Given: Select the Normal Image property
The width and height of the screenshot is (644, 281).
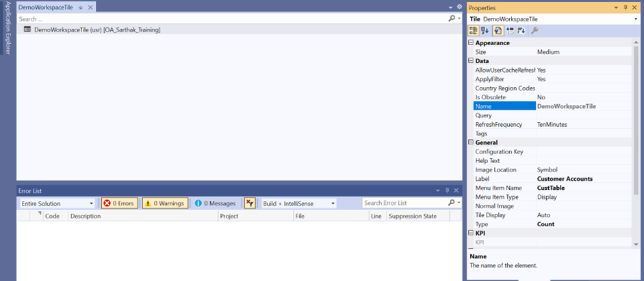Looking at the screenshot, I should [553, 206].
